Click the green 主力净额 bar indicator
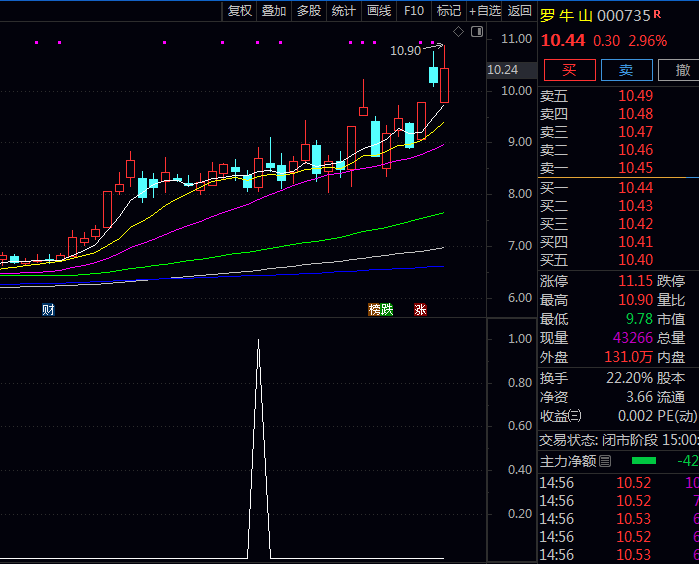This screenshot has width=699, height=564. [644, 461]
